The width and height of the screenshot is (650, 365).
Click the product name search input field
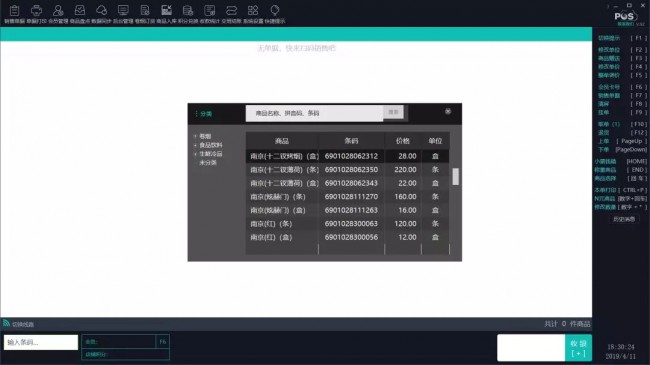314,113
